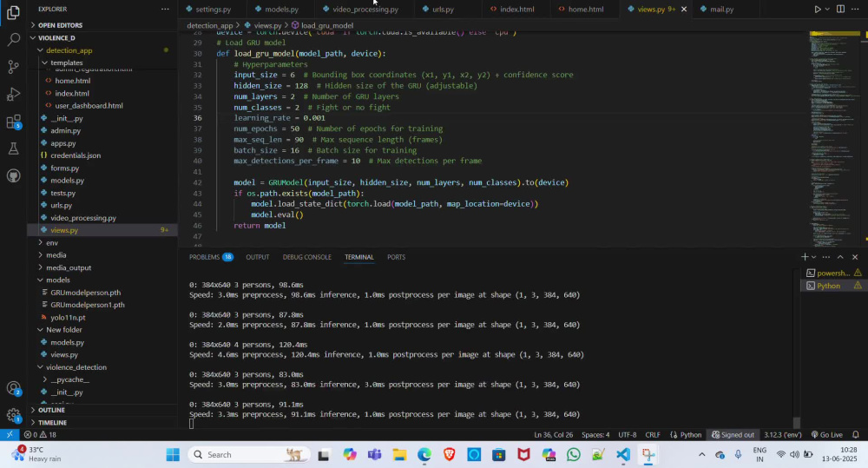Collapse the models folder

coord(57,280)
